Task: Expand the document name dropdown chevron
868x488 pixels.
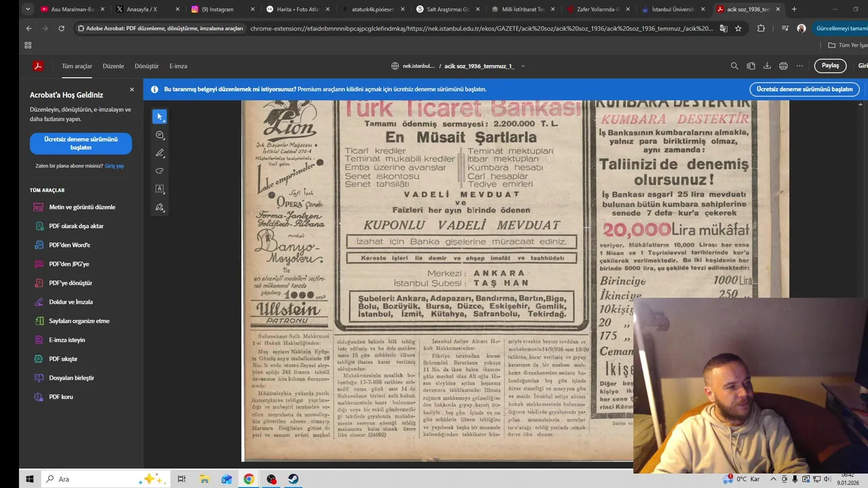Action: (523, 66)
